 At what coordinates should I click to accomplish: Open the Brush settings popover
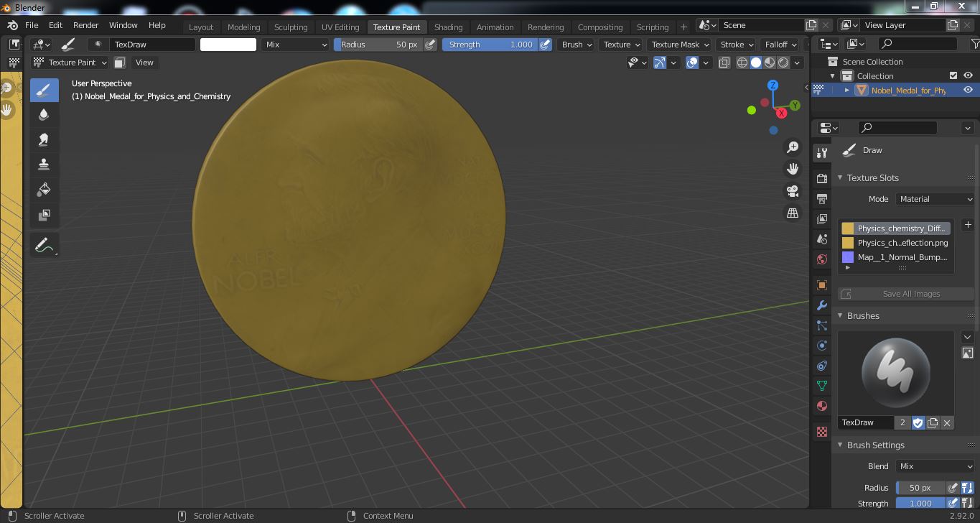point(577,45)
